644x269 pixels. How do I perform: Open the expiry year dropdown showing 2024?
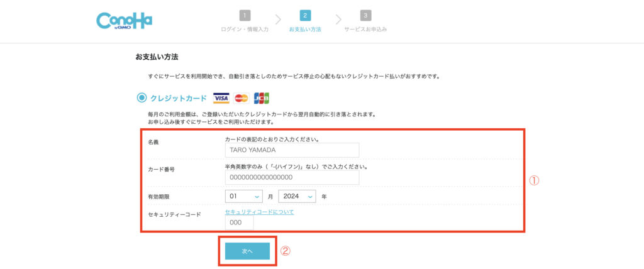tap(297, 196)
